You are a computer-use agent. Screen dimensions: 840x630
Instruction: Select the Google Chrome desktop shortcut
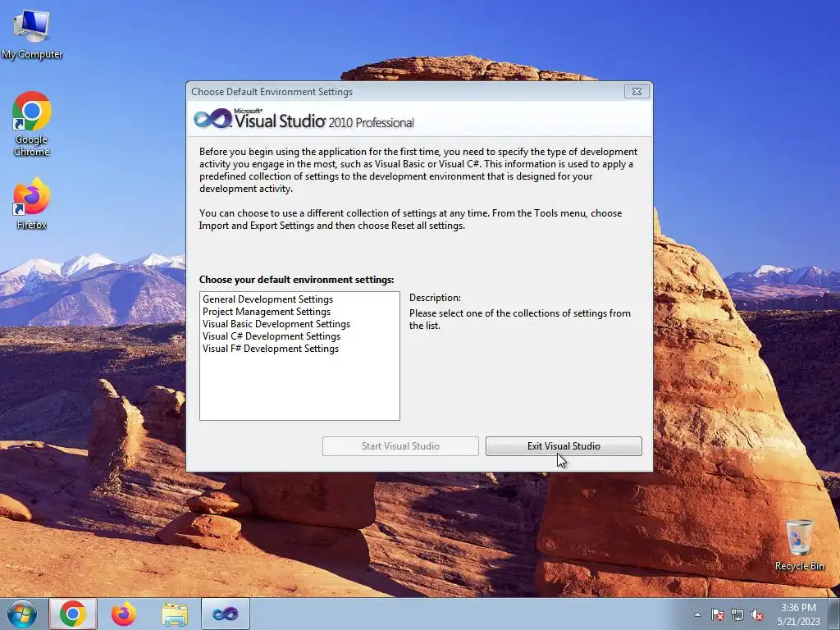[32, 124]
